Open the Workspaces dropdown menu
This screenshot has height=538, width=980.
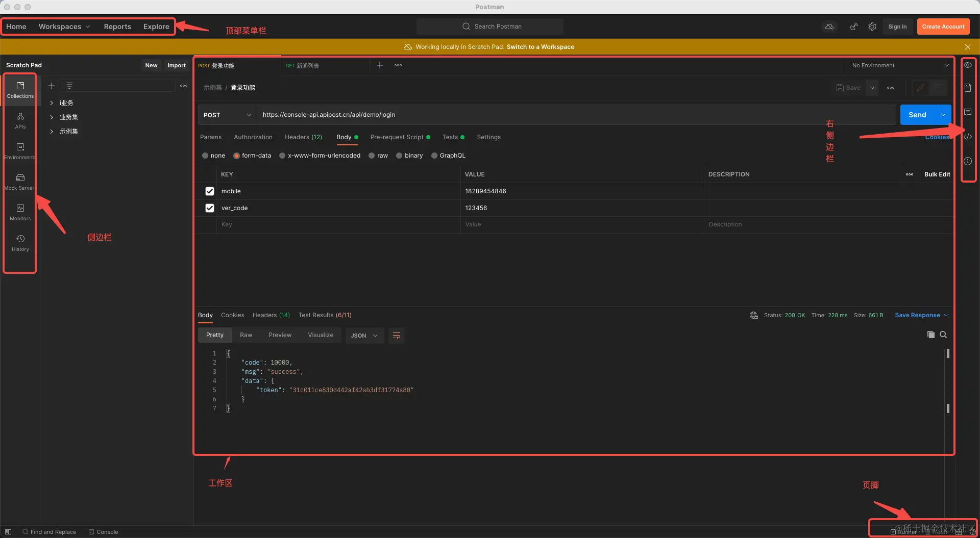click(x=64, y=27)
